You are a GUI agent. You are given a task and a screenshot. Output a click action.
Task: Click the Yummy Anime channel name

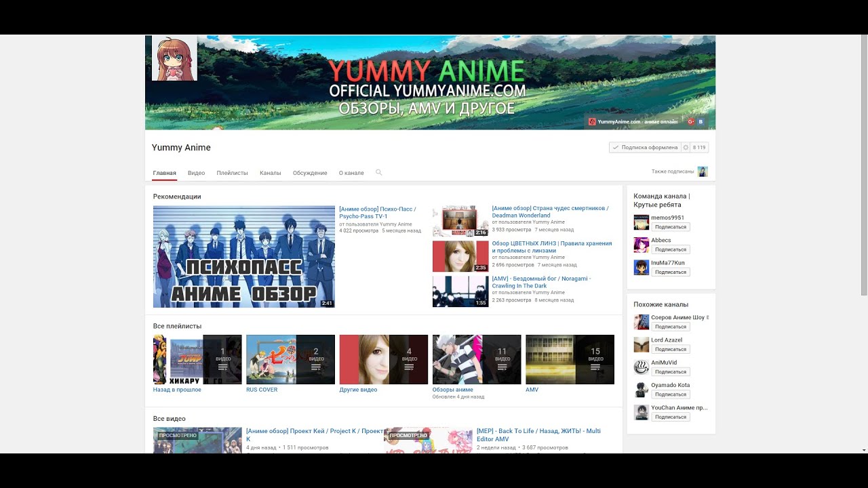point(181,148)
